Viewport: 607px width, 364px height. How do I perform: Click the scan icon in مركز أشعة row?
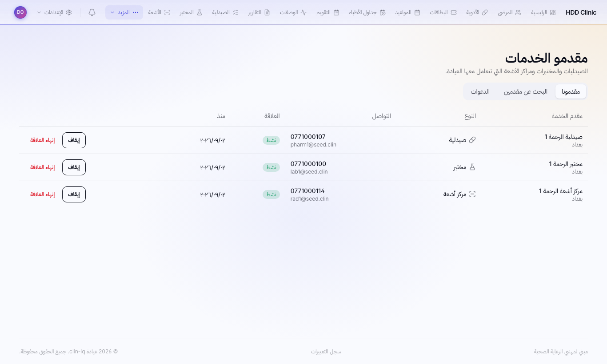point(472,194)
